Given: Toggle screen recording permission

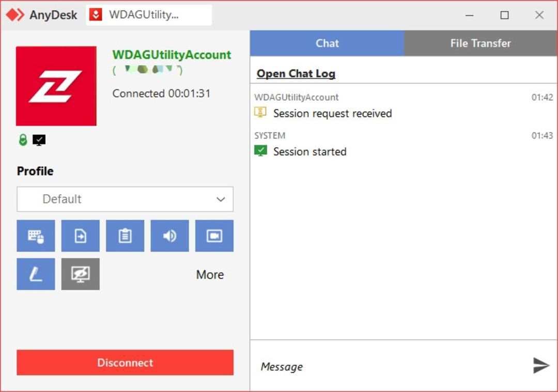Looking at the screenshot, I should tap(214, 236).
